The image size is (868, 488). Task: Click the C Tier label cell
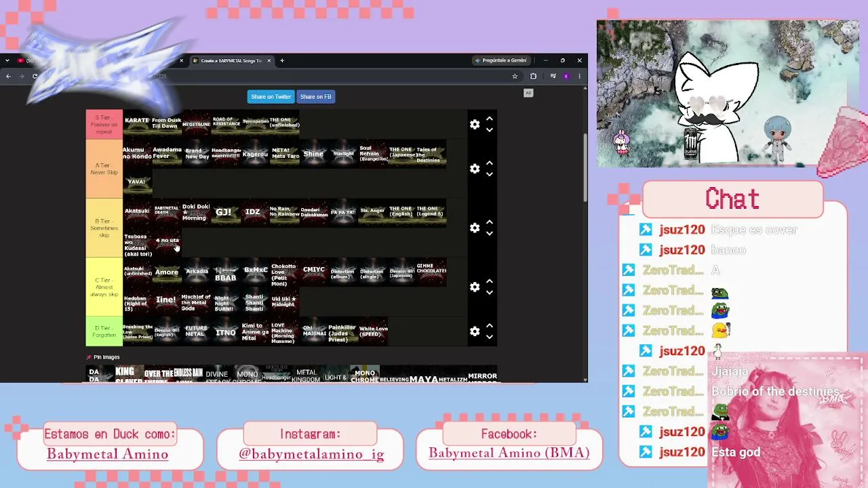[x=104, y=287]
